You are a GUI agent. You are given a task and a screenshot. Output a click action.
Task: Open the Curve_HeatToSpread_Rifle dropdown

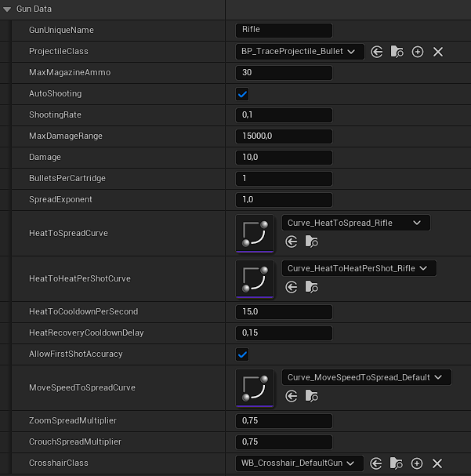pos(356,223)
